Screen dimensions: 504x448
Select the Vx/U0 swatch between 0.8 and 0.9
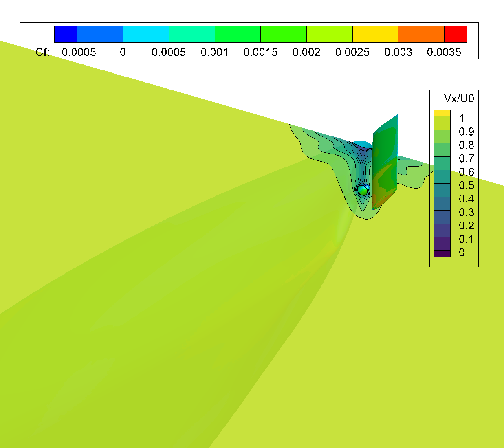point(442,136)
